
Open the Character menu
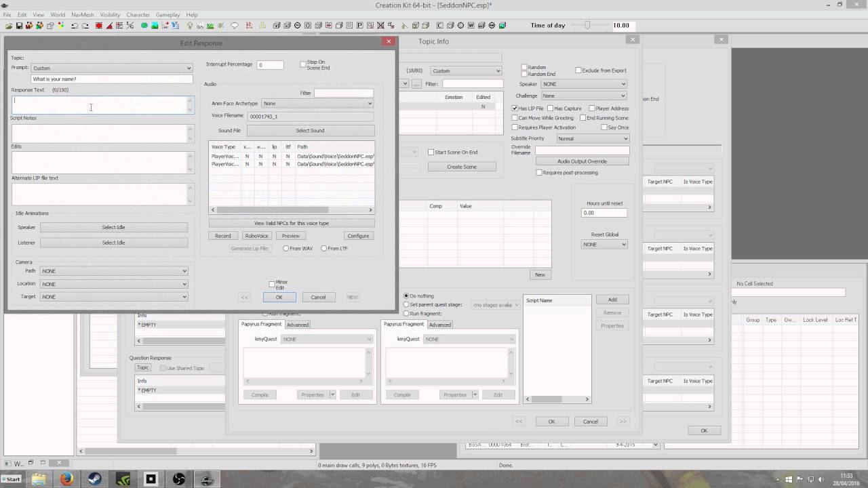point(138,14)
